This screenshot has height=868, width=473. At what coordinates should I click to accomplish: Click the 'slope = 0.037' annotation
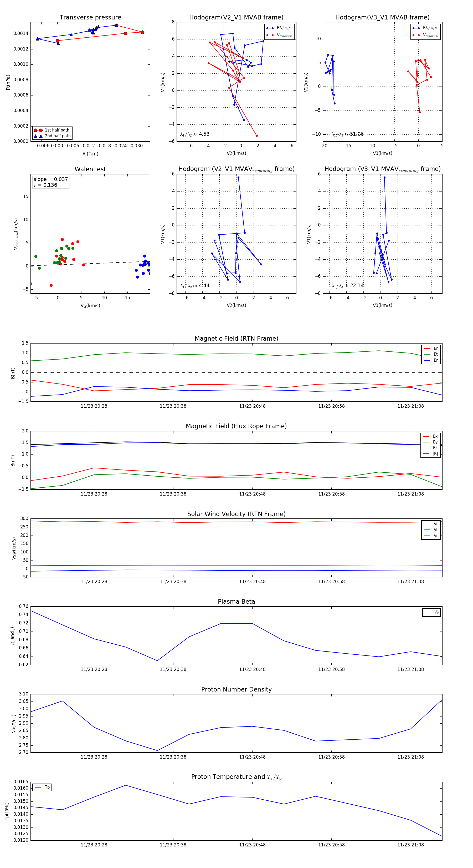51,179
